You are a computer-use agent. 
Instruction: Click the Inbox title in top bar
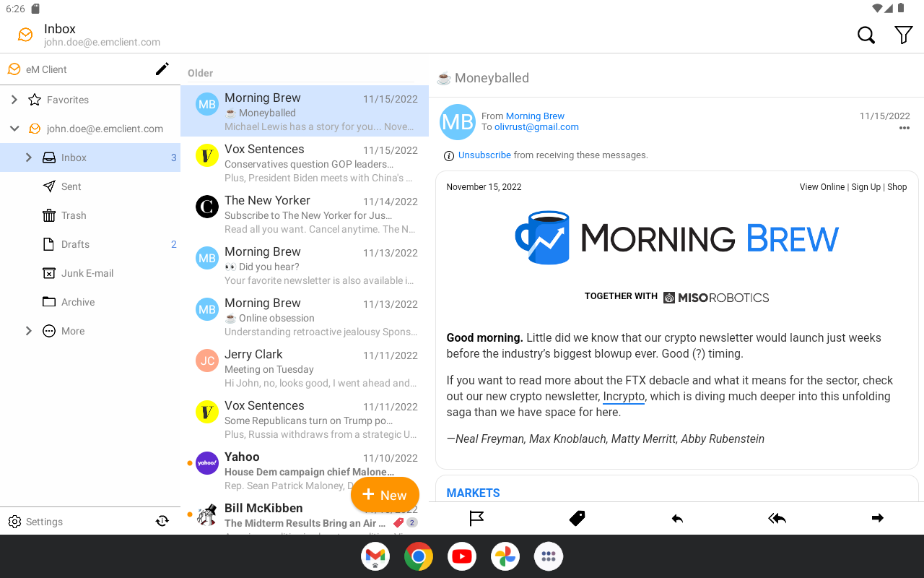(60, 29)
